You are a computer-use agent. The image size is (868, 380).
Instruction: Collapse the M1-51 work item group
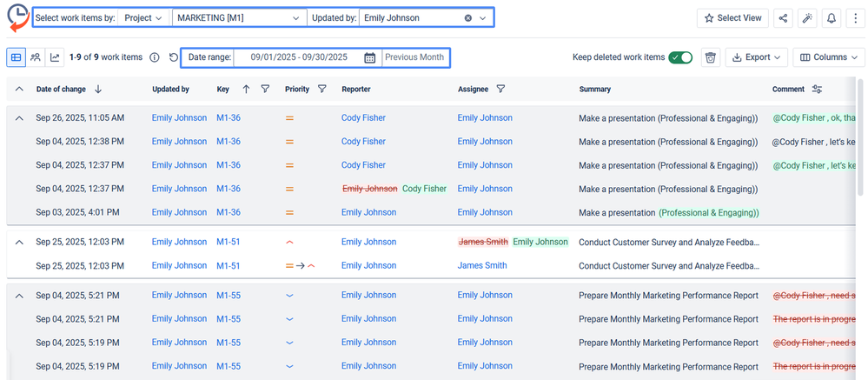pyautogui.click(x=19, y=242)
